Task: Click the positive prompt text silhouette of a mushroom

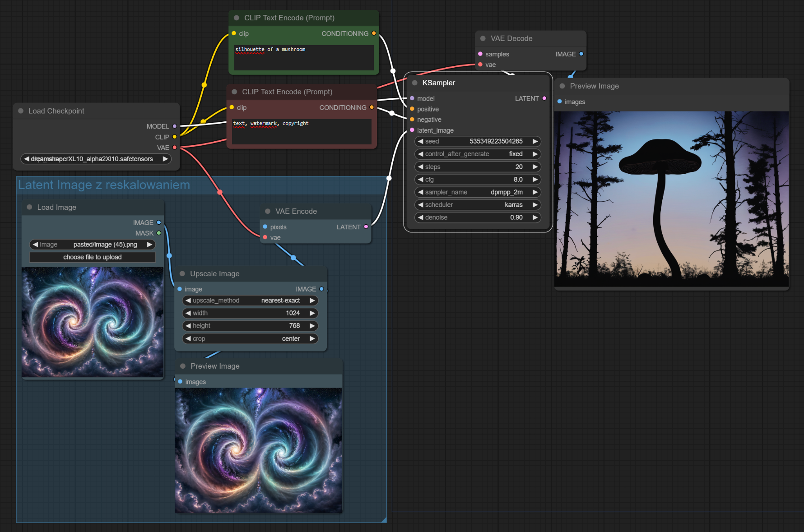Action: (270, 50)
